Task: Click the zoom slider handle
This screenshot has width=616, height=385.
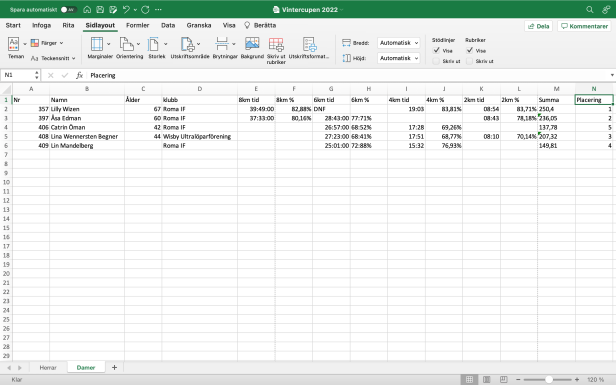Action: 548,379
